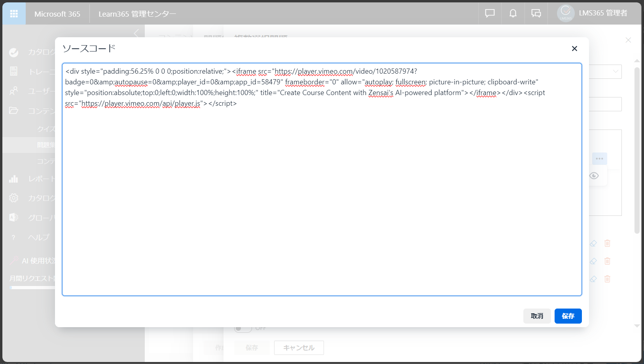
Task: Open the chat speech bubble icon in header
Action: [x=490, y=13]
